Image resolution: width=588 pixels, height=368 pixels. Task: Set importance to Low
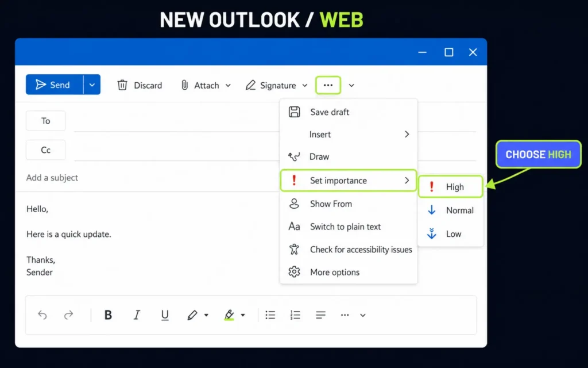[x=450, y=234]
